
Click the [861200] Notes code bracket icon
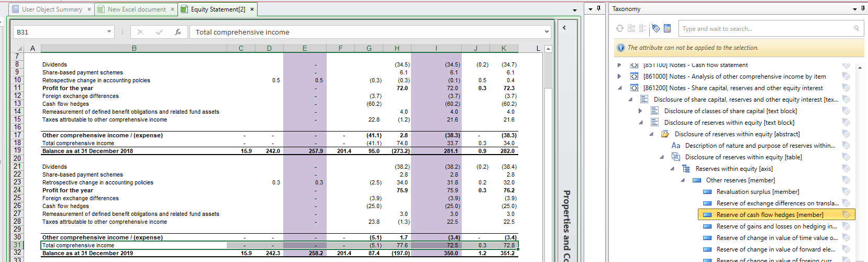click(634, 88)
